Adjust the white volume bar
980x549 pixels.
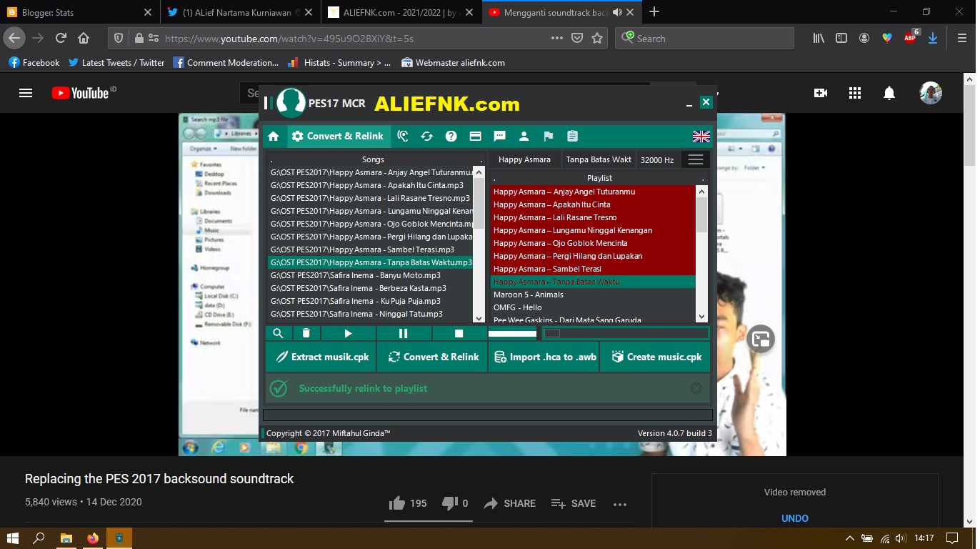(x=512, y=333)
